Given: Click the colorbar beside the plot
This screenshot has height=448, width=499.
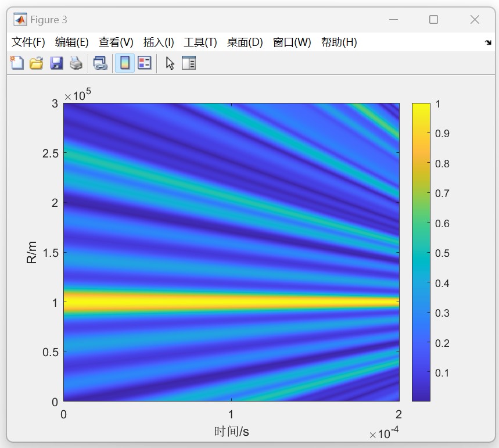Looking at the screenshot, I should (421, 252).
